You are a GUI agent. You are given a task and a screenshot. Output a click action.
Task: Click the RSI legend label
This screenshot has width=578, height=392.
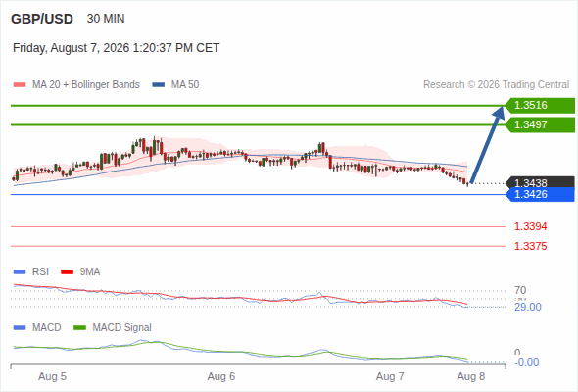pyautogui.click(x=40, y=271)
